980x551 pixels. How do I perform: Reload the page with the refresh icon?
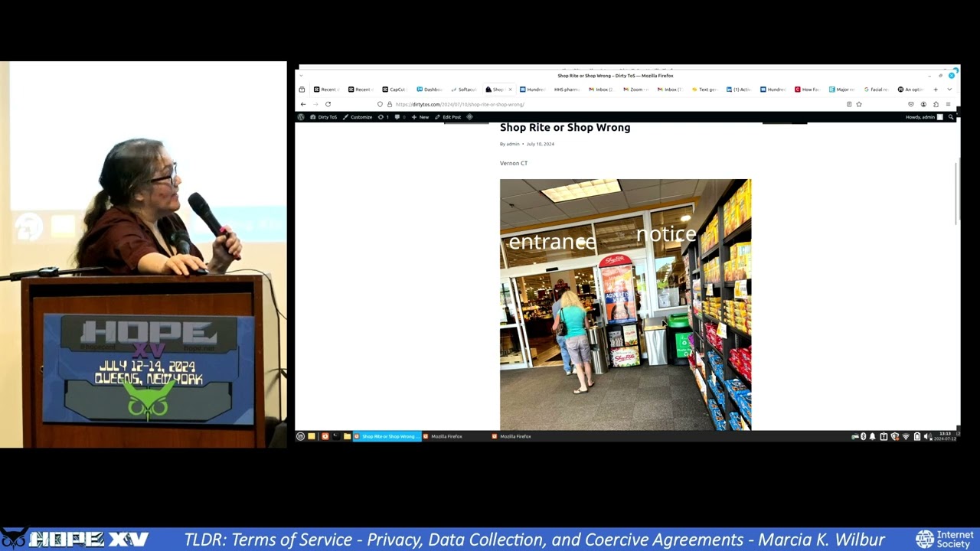328,104
